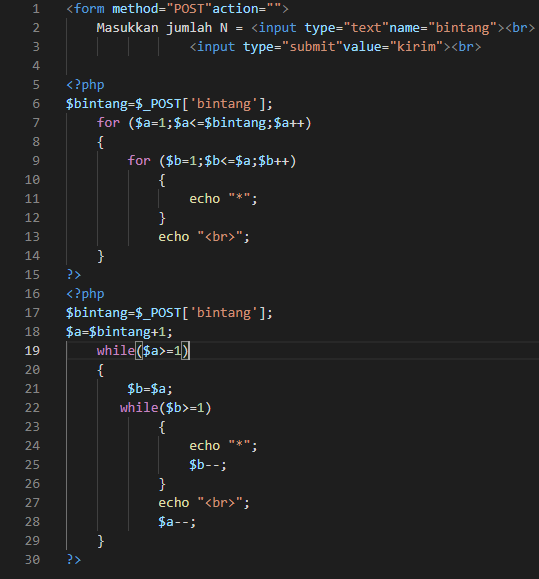Click '$b++' on line 9
539x579 pixels.
[274, 161]
